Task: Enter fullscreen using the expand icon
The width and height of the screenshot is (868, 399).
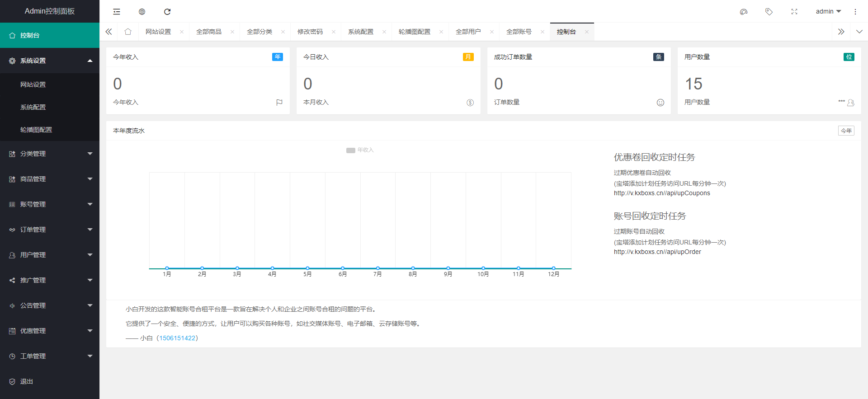Action: [x=794, y=12]
